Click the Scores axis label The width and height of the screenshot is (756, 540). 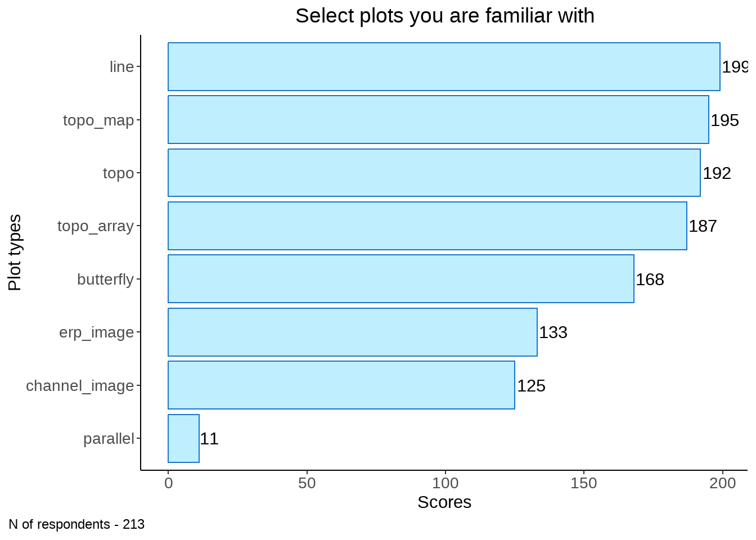444,502
